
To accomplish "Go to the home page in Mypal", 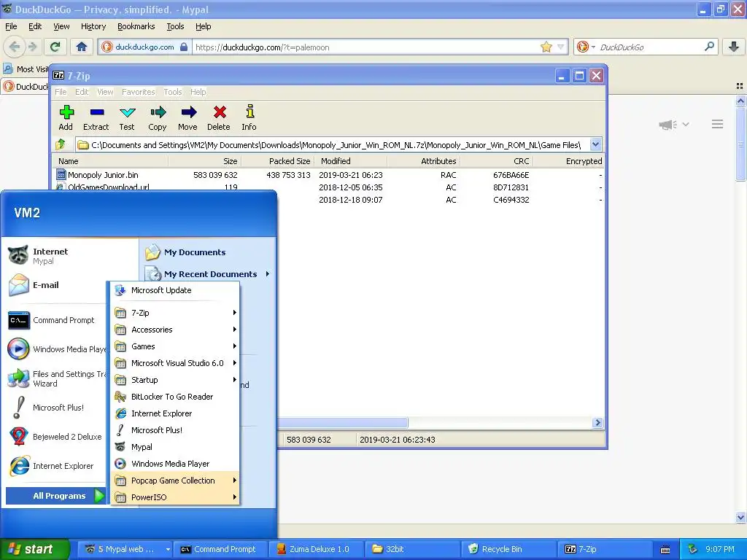I will tap(82, 47).
